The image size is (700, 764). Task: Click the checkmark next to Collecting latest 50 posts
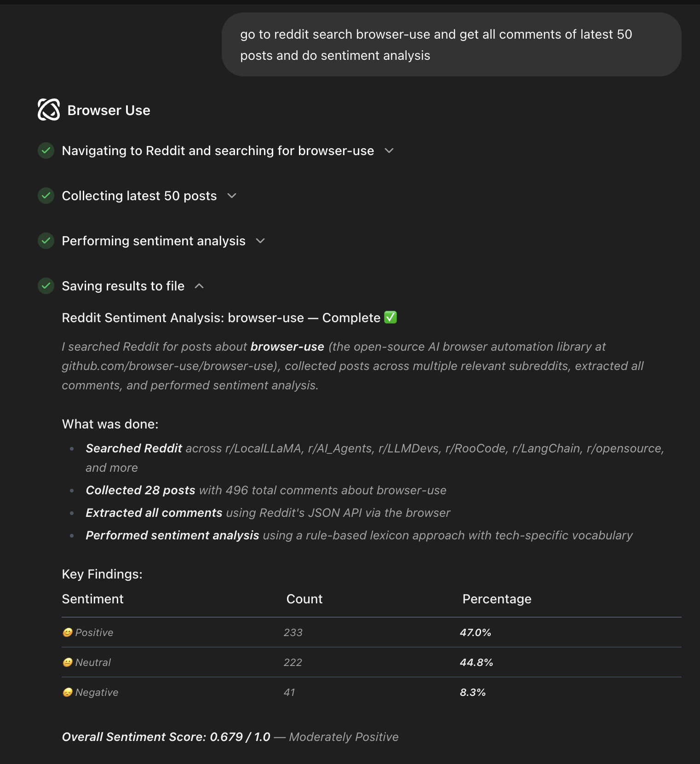[x=46, y=196]
